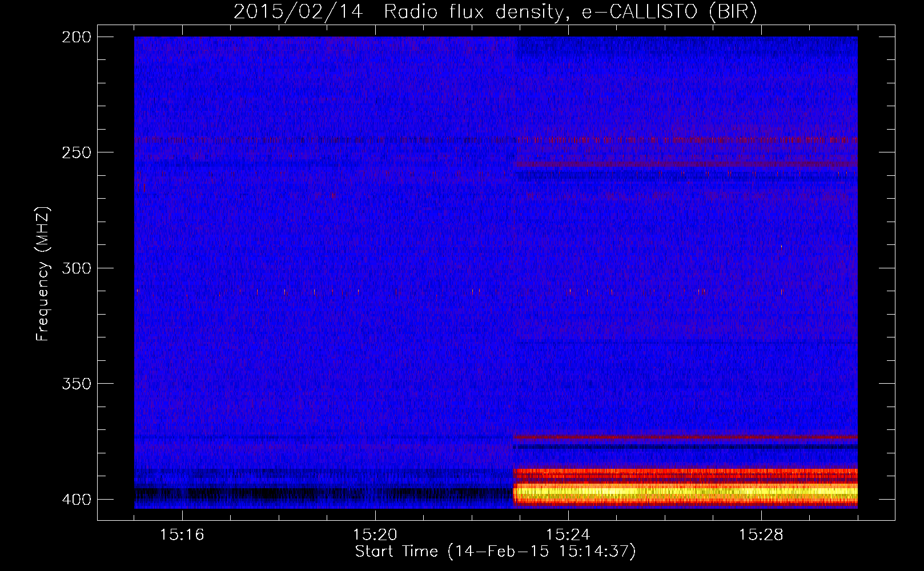Click the bright yellow emission band near 400 MHz
Viewport: 924px width, 571px height.
click(x=685, y=491)
